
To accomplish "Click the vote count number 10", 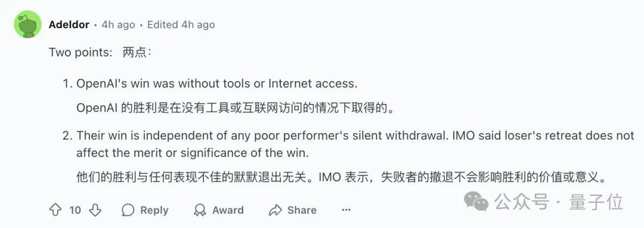I will (x=75, y=210).
